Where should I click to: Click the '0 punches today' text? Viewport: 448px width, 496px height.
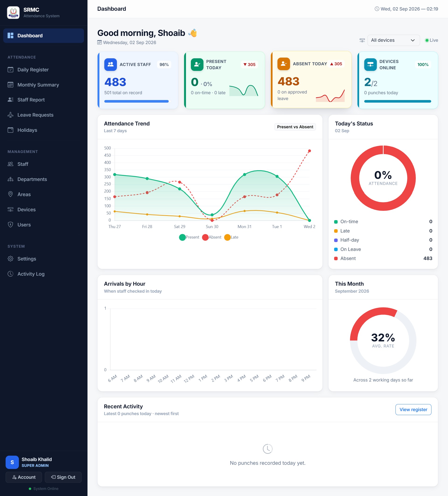(381, 93)
